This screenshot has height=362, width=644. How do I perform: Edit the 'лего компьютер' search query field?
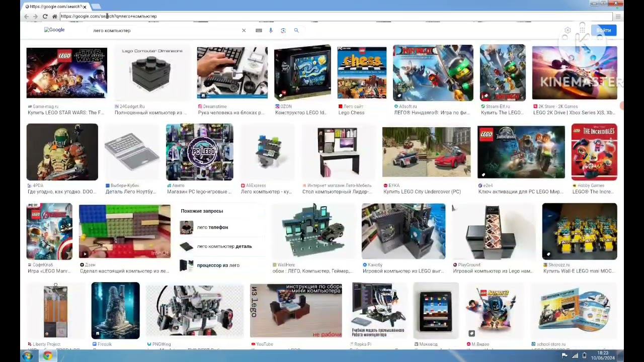pos(165,31)
